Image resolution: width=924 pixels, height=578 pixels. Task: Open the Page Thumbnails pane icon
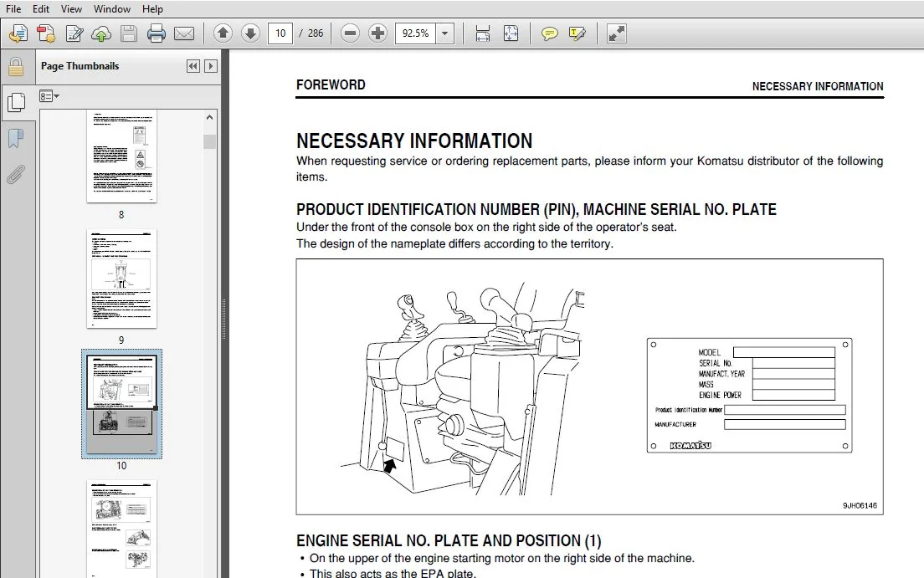coord(16,102)
